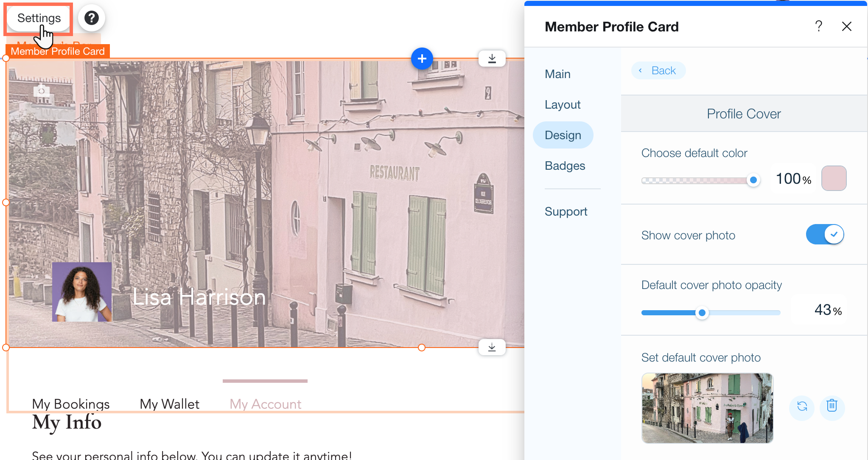Click the bottom download icon on card
The image size is (868, 460).
493,347
